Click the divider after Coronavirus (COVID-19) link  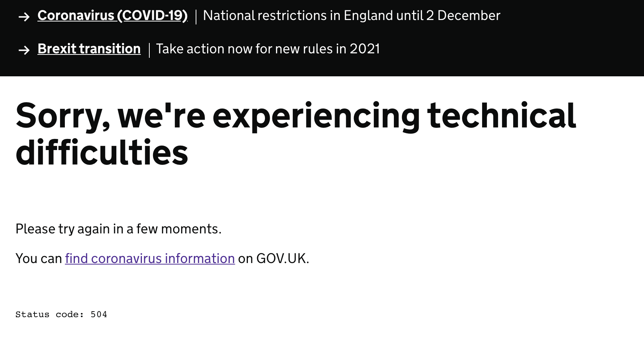point(196,16)
